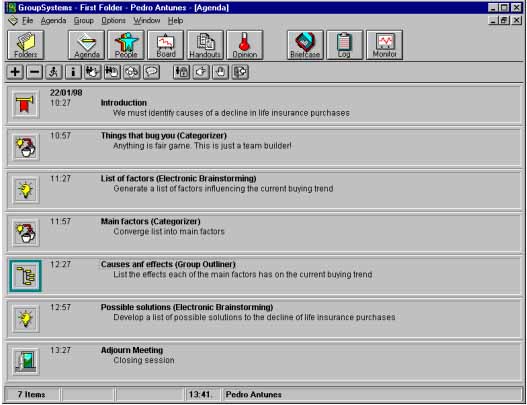This screenshot has width=527, height=405.
Task: Click 'Pedro Antunes' in the status bar
Action: [x=253, y=395]
